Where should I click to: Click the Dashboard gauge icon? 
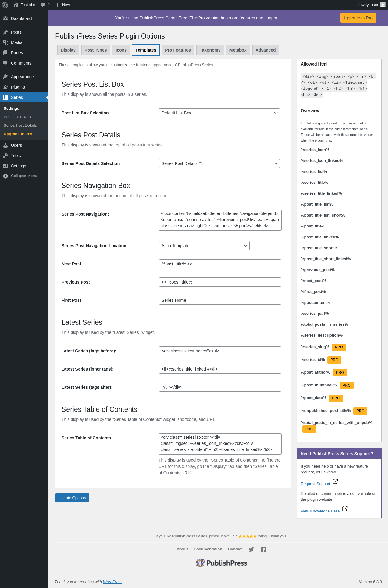click(5, 18)
